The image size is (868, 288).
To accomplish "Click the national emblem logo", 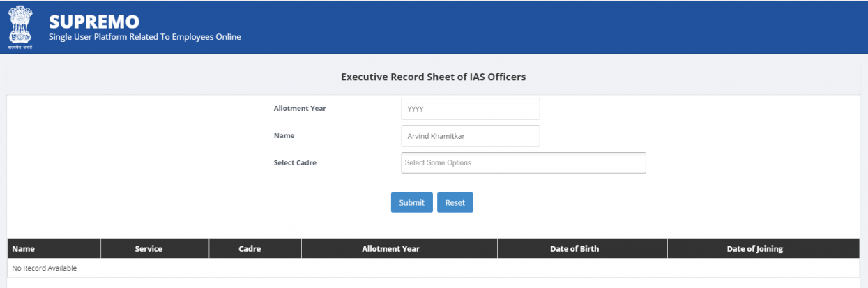I will click(x=20, y=24).
